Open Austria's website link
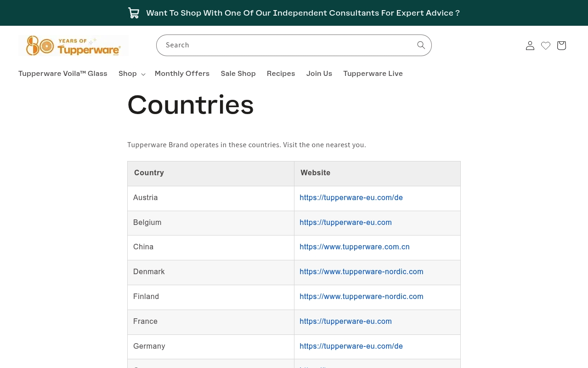This screenshot has height=368, width=588. pyautogui.click(x=351, y=198)
